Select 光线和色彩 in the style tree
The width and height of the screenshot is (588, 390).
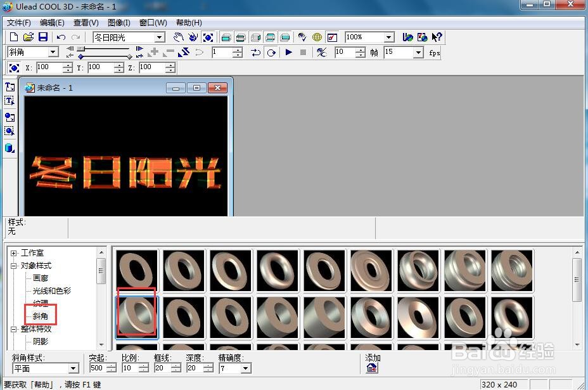52,291
